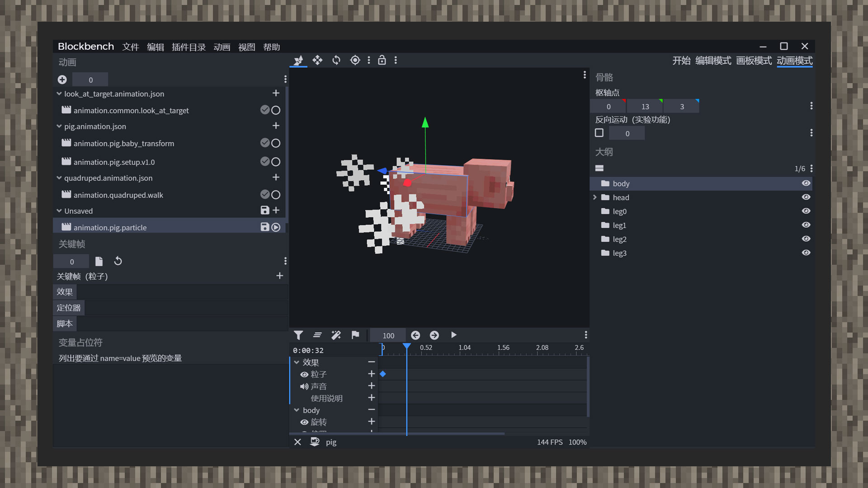Add keyframe to the 声音 channel

[x=372, y=385]
